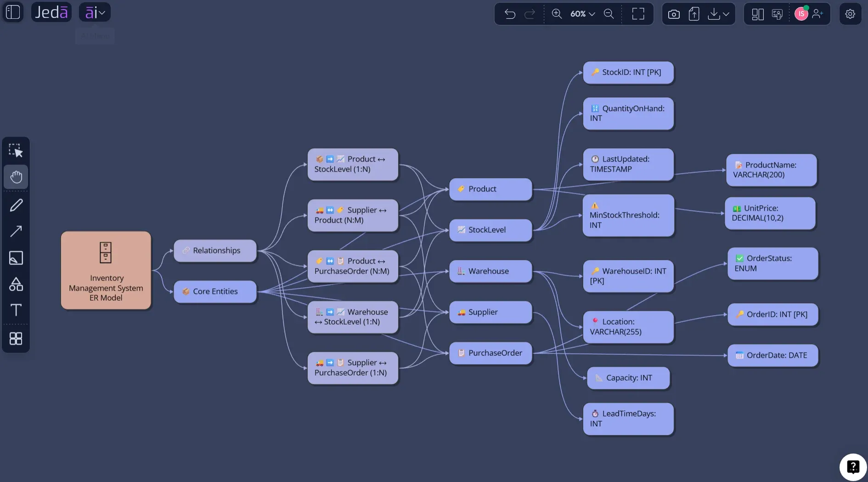Zoom in on the canvas
Viewport: 868px width, 482px height.
pos(557,14)
